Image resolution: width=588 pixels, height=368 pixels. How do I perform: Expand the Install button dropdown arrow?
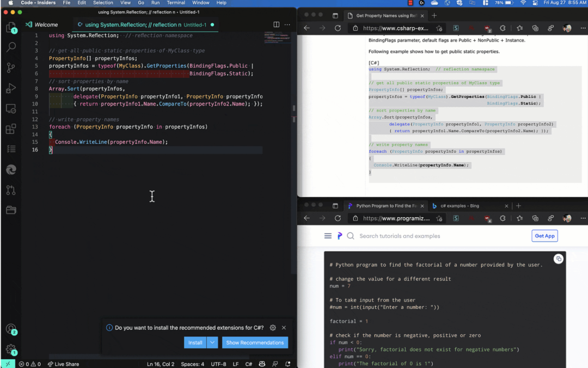tap(213, 342)
